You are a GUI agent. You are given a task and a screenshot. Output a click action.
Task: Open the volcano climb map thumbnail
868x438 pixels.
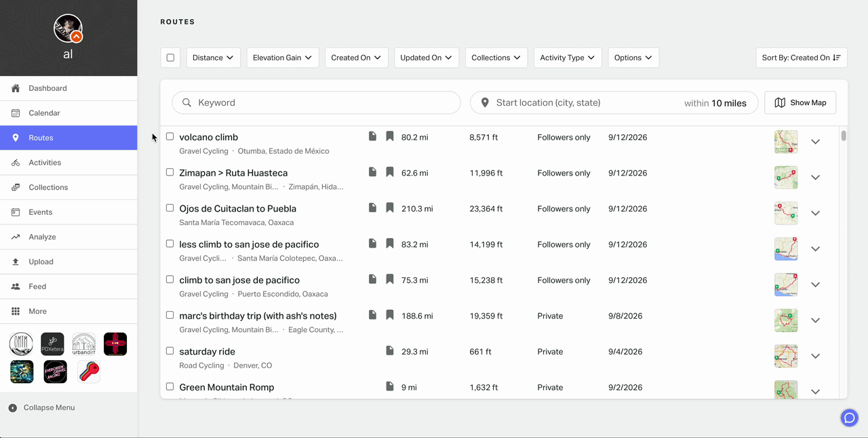click(x=786, y=142)
